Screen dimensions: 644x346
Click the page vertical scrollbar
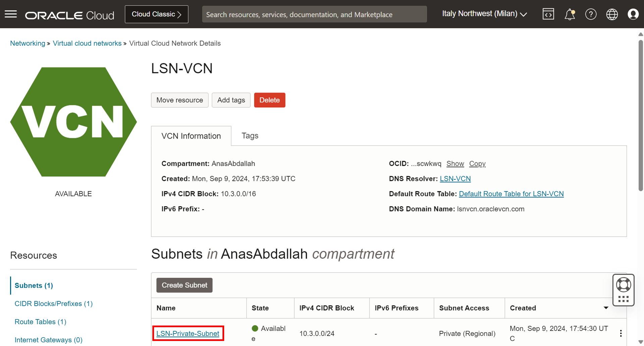pos(641,116)
